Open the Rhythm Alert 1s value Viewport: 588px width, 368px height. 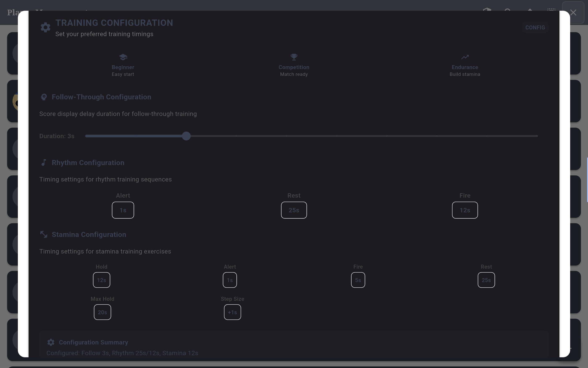pos(123,210)
